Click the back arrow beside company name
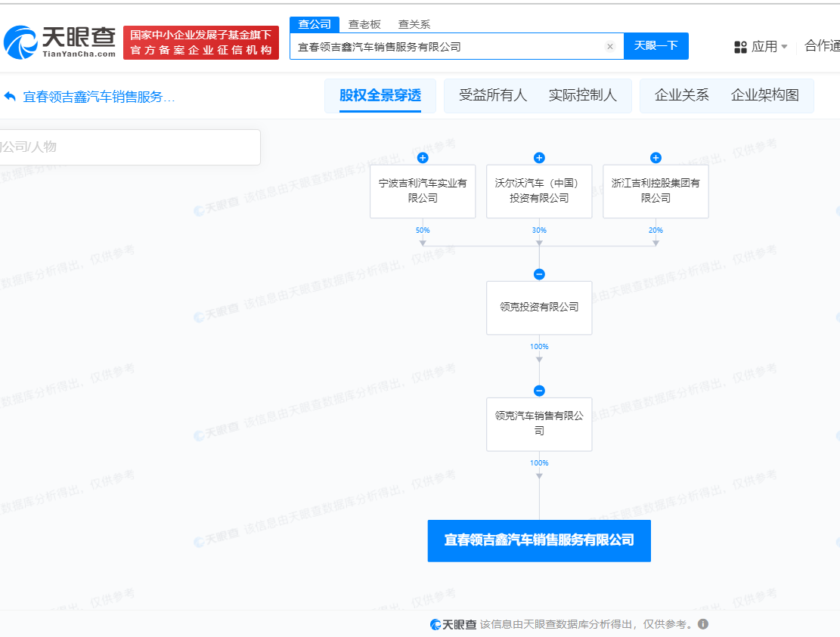This screenshot has height=637, width=840. click(10, 97)
